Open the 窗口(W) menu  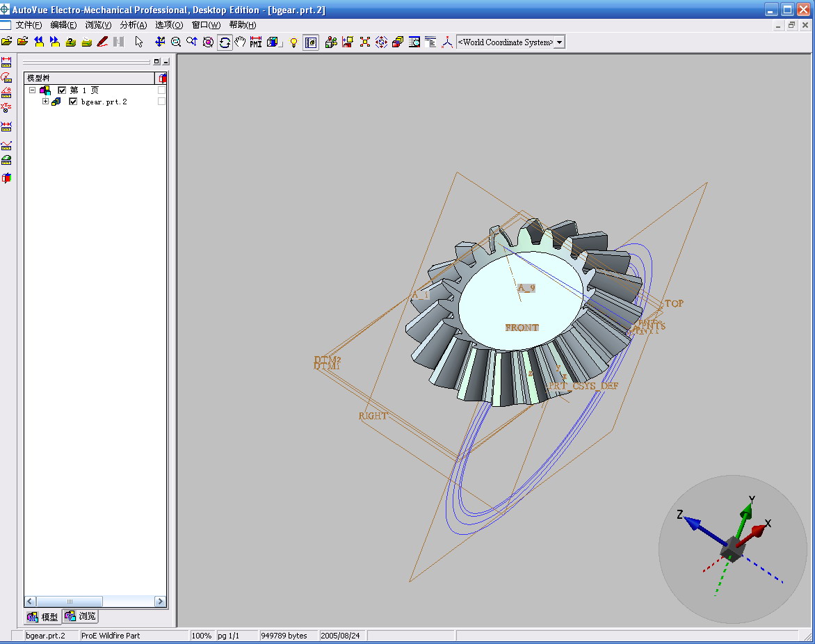pos(207,25)
